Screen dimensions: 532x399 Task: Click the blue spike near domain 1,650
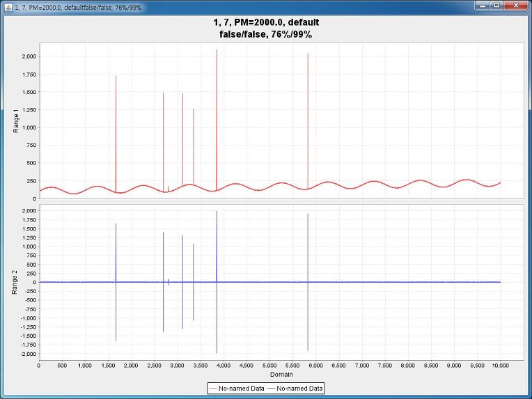[x=116, y=282]
